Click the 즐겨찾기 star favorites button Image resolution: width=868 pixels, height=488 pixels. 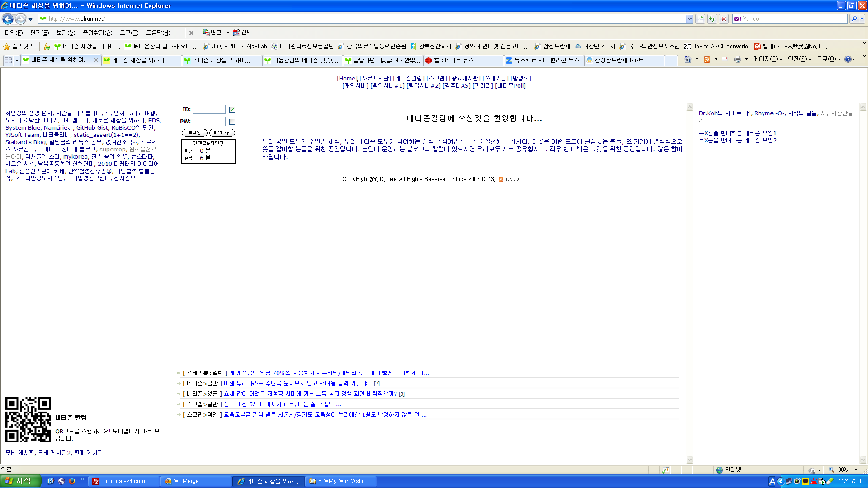pyautogui.click(x=19, y=46)
